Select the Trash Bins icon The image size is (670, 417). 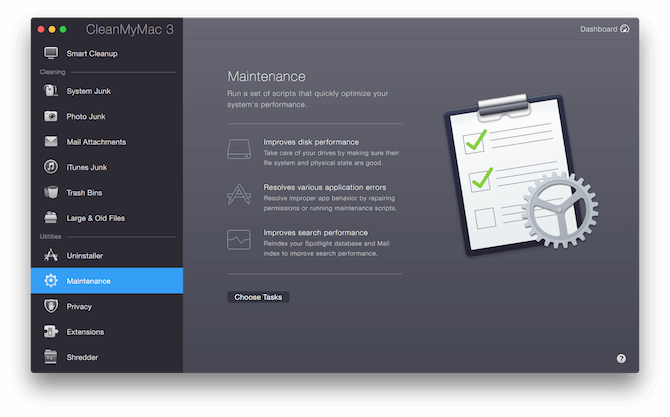click(51, 192)
